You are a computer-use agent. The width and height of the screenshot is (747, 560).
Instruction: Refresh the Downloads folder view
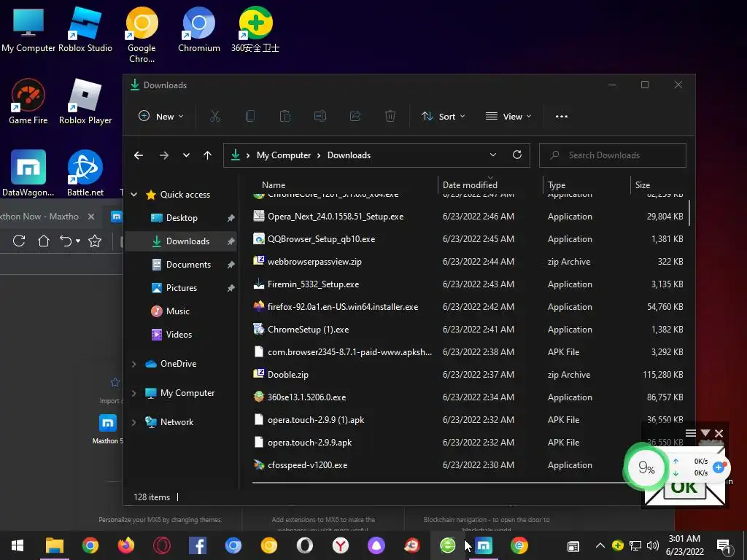(x=517, y=155)
